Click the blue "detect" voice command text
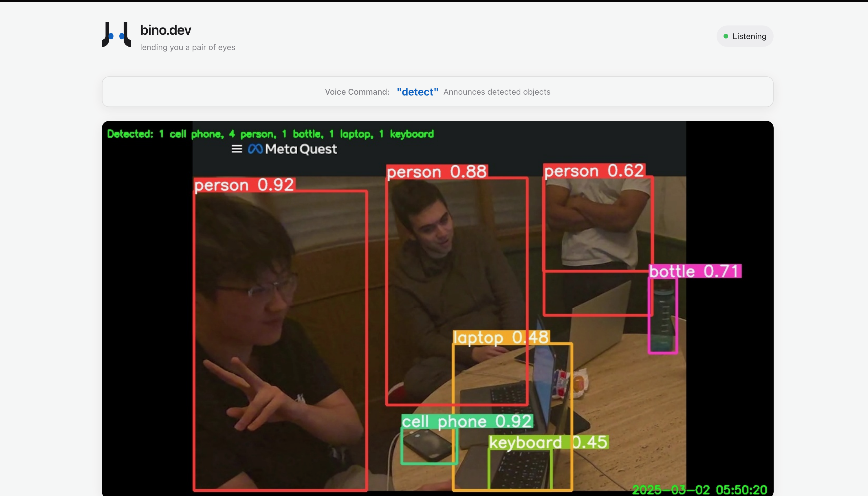Viewport: 868px width, 496px height. (x=417, y=92)
